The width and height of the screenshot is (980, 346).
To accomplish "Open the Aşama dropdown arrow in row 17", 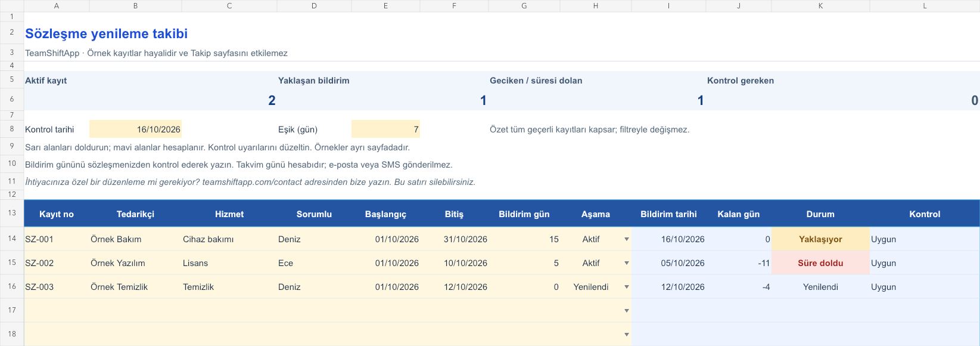I will click(626, 311).
